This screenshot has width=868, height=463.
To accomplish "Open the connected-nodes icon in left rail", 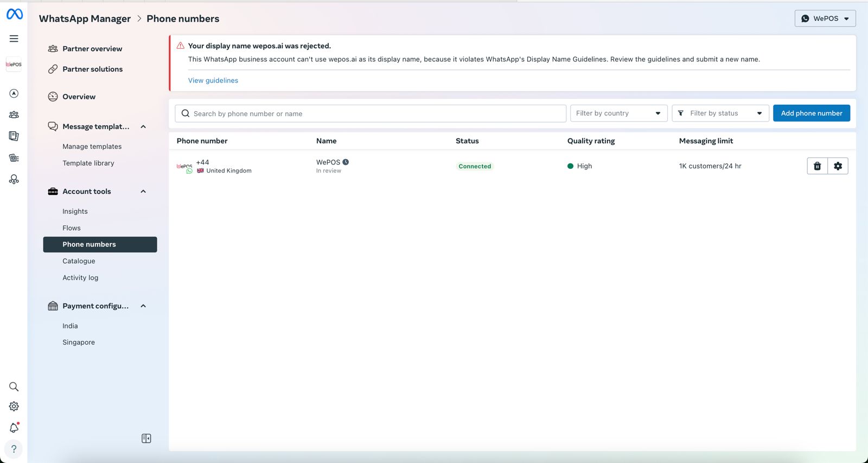I will click(x=14, y=179).
